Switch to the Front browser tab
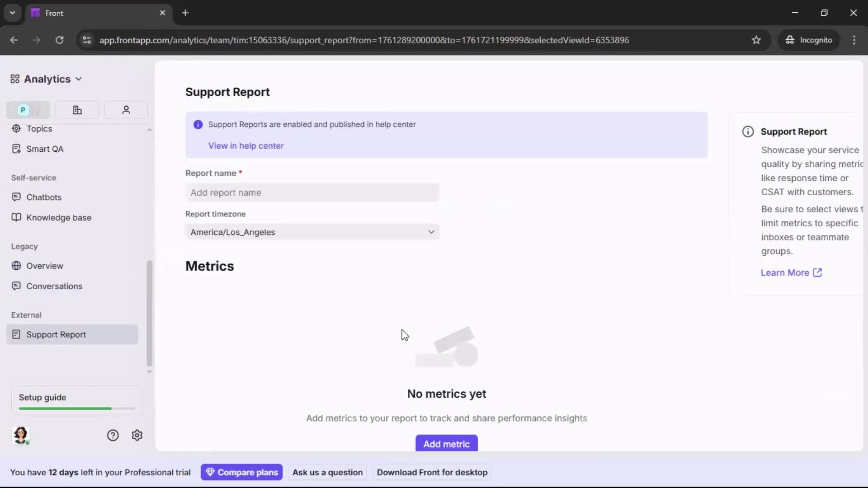The height and width of the screenshot is (488, 868). coord(90,13)
